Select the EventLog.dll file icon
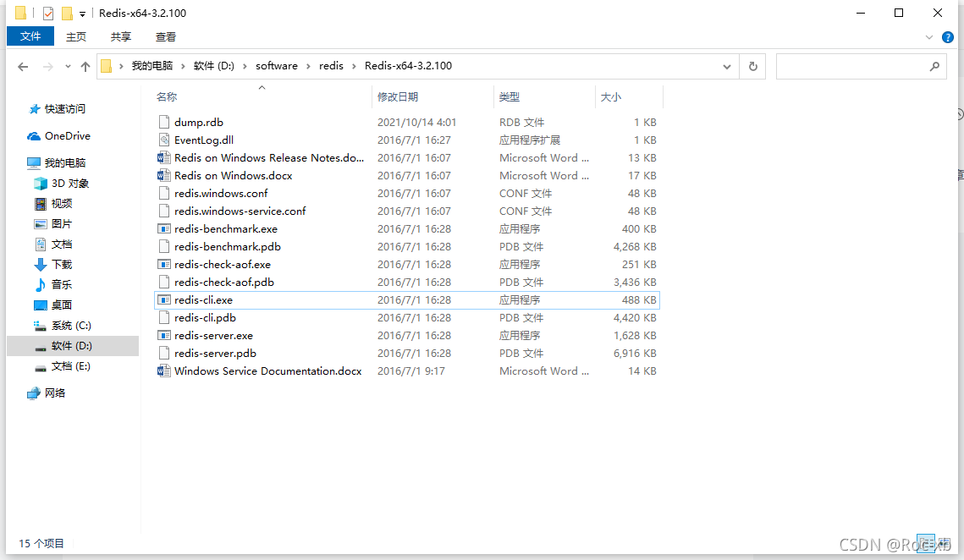 tap(163, 140)
